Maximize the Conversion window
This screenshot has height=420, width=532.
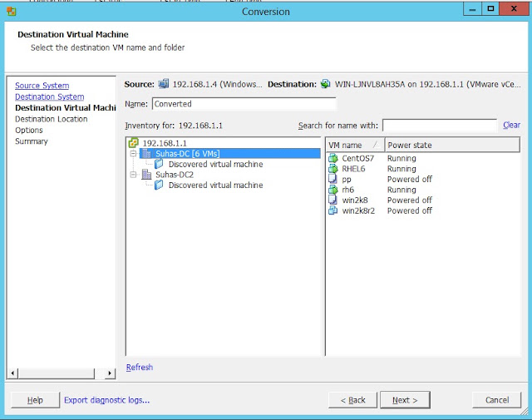(490, 9)
